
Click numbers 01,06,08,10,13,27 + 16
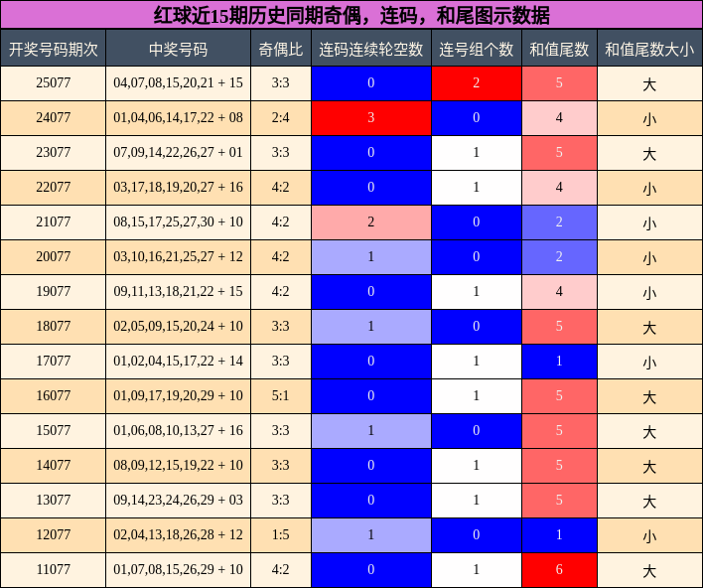coord(178,431)
